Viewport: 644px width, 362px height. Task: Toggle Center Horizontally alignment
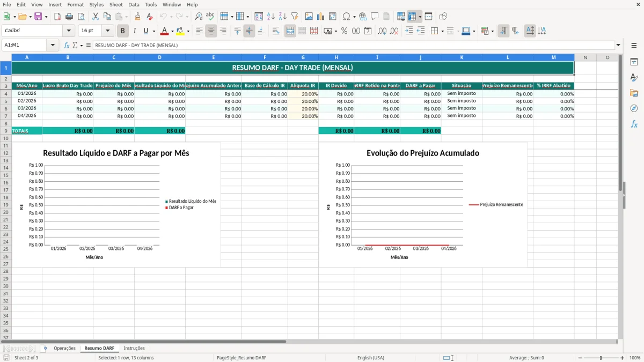pos(211,31)
